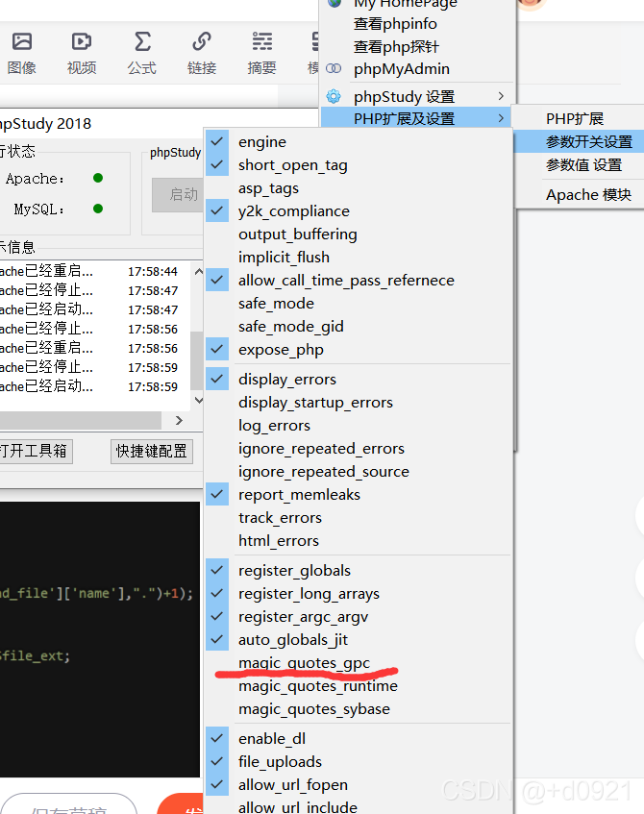Enable html_errors option
Screen dimensions: 644x814
(x=359, y=540)
